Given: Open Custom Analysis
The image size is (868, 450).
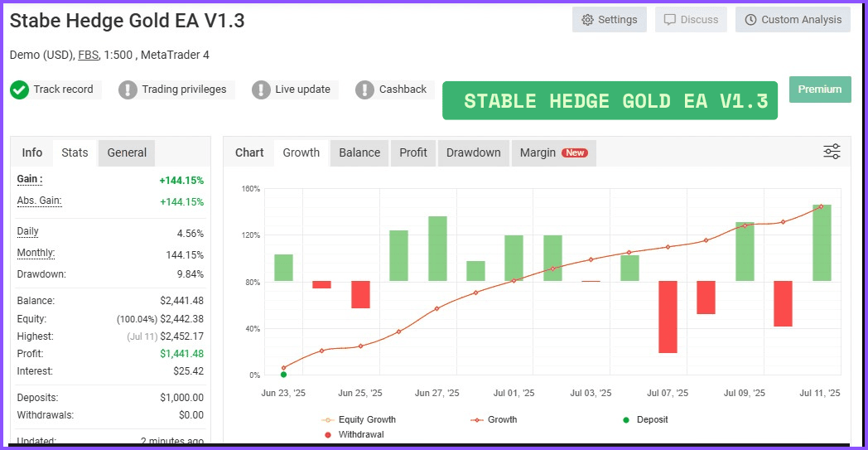Looking at the screenshot, I should coord(793,20).
